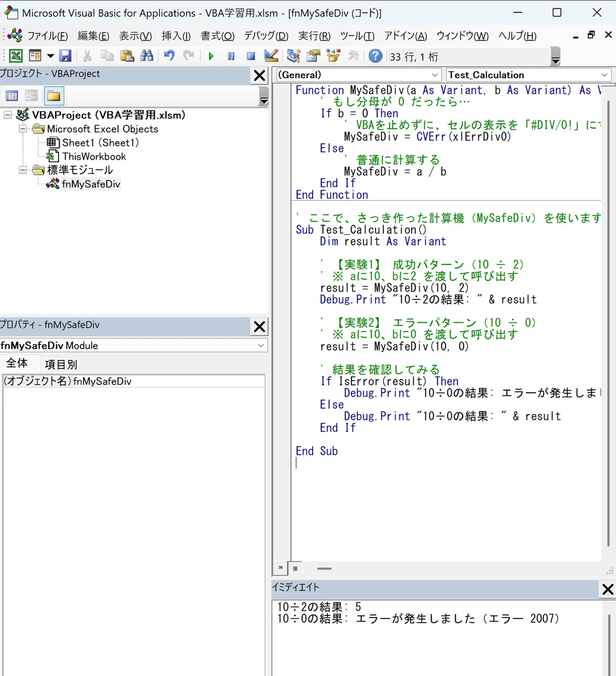Open the アドイン(A) menu
Viewport: 616px width, 676px height.
point(406,36)
